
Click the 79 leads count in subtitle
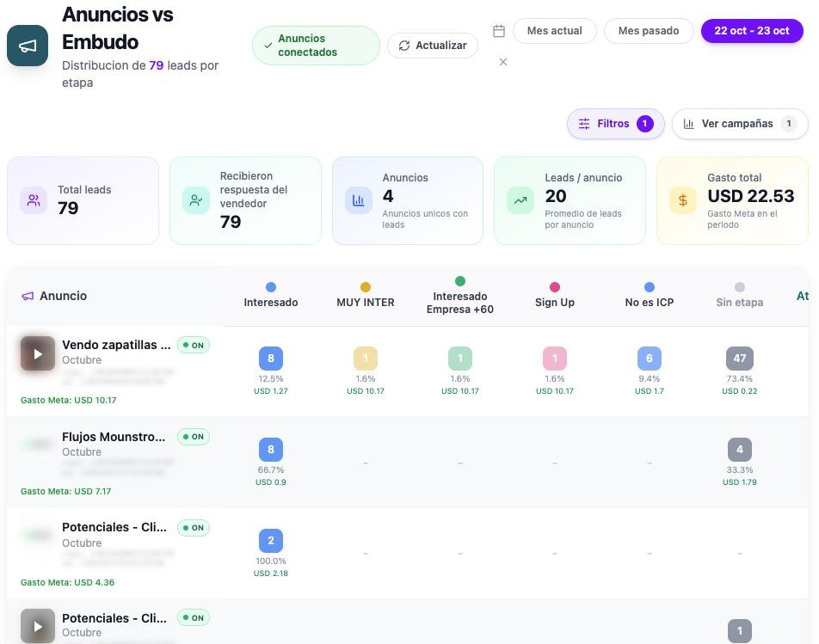coord(157,65)
